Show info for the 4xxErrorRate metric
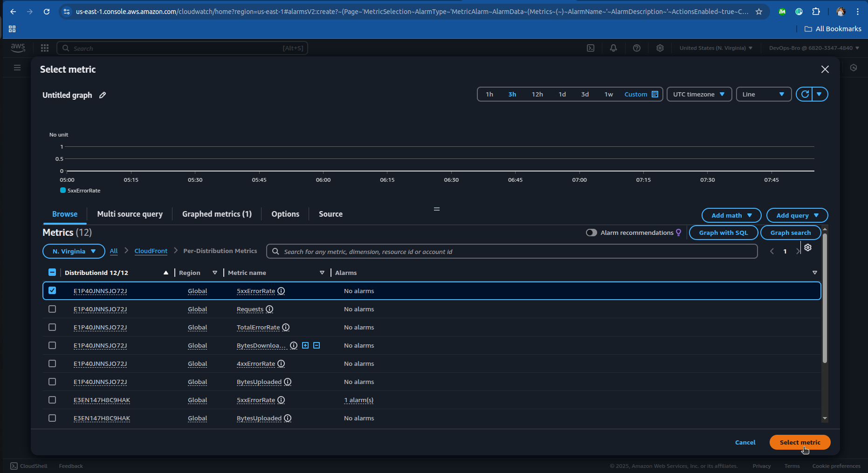Image resolution: width=868 pixels, height=473 pixels. [281, 363]
